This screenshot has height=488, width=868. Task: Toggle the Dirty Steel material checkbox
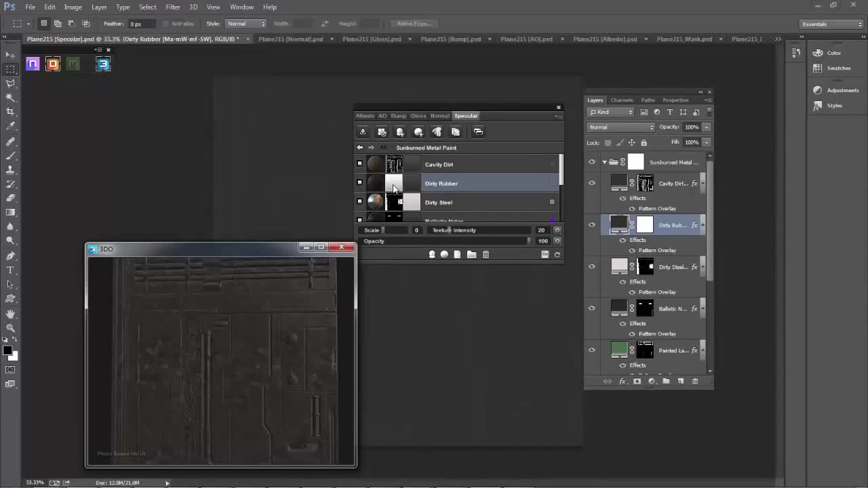(359, 201)
